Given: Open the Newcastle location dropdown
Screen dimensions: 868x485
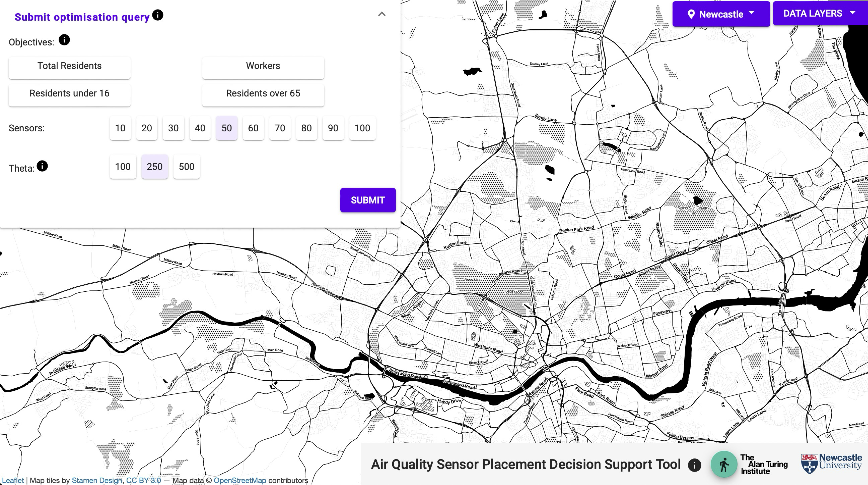Looking at the screenshot, I should coord(721,14).
